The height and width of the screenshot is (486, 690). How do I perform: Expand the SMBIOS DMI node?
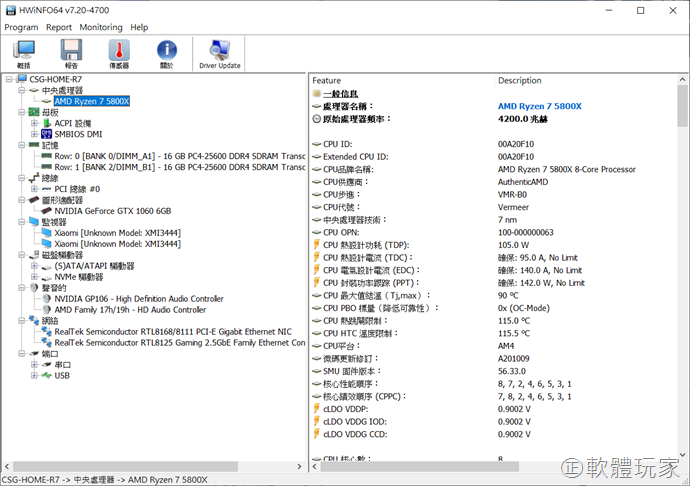[x=35, y=134]
